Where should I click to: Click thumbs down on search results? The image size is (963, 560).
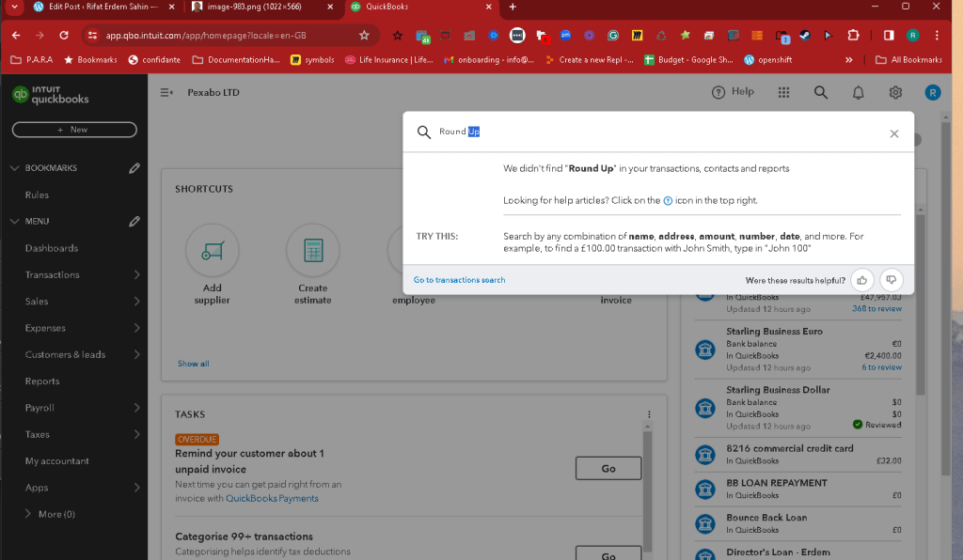click(x=892, y=280)
